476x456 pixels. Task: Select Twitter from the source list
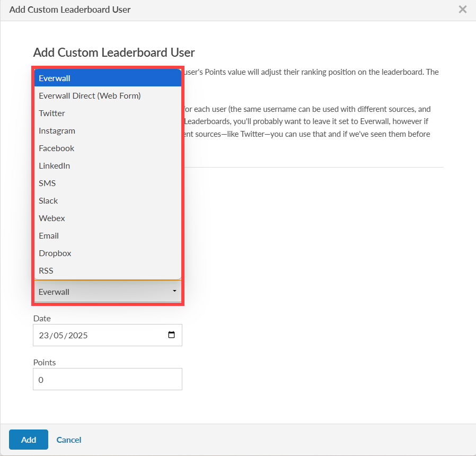(108, 113)
